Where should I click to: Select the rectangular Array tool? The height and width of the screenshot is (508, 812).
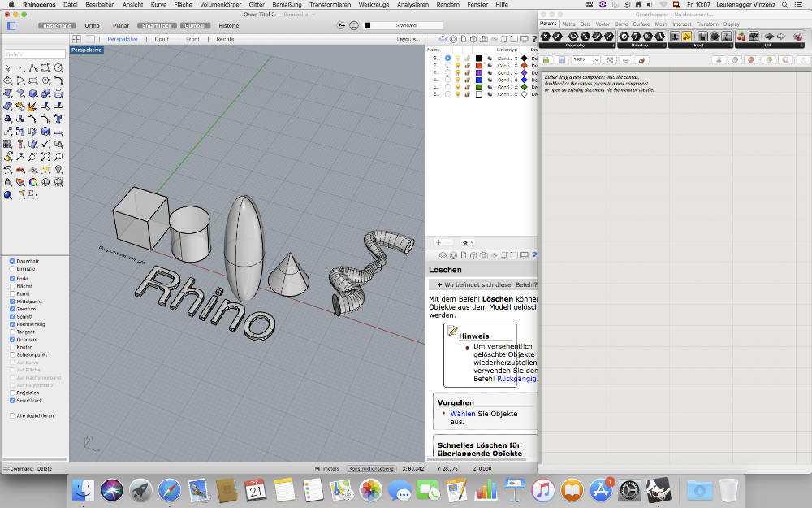[8, 144]
